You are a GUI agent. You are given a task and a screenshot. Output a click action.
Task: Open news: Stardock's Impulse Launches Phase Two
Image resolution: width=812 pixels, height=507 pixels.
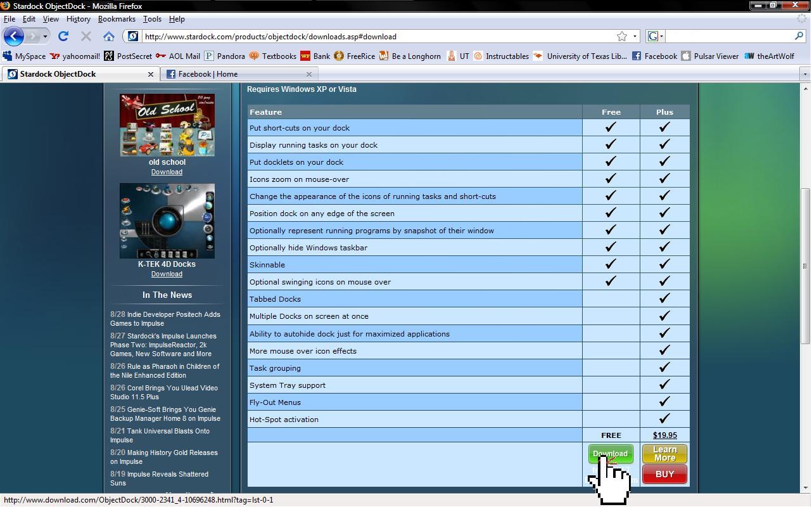[x=163, y=345]
